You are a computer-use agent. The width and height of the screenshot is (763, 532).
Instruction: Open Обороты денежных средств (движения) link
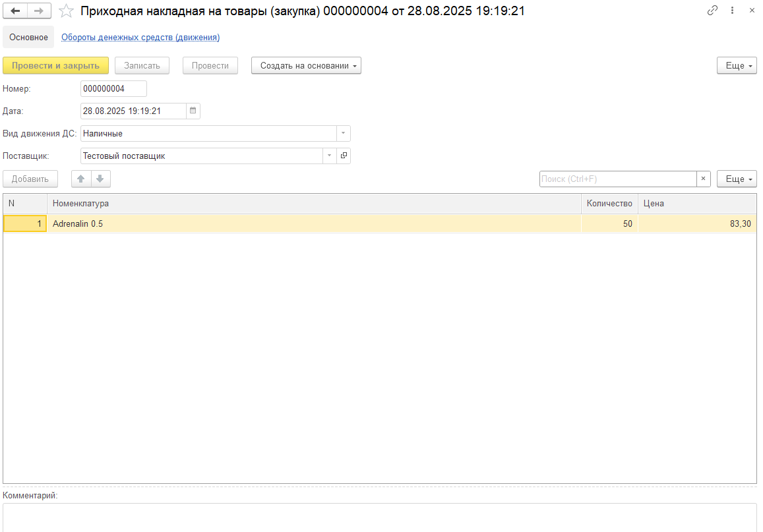(140, 37)
